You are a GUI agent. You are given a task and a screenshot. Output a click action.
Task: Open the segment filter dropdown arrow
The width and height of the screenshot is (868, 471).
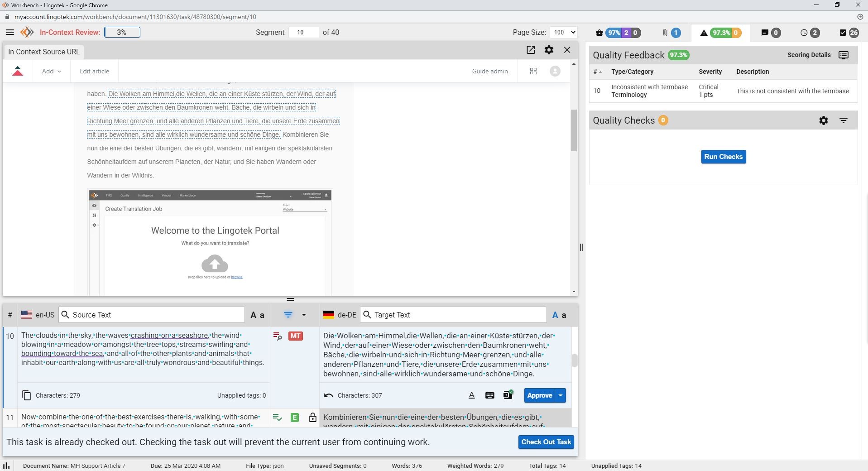[x=304, y=315]
